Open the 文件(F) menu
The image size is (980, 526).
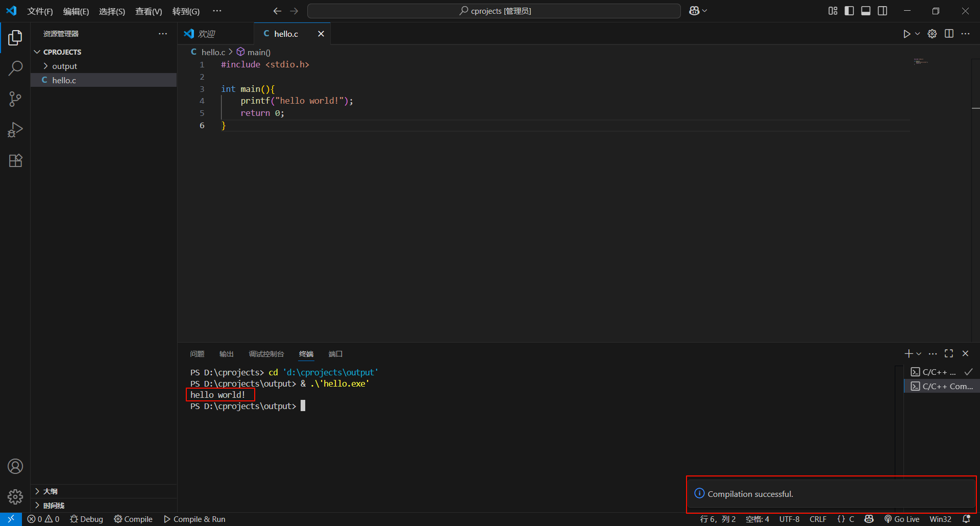point(40,11)
